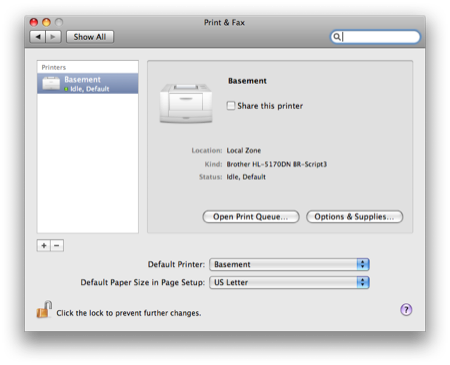Click the Status value Idle, Default

(x=246, y=177)
